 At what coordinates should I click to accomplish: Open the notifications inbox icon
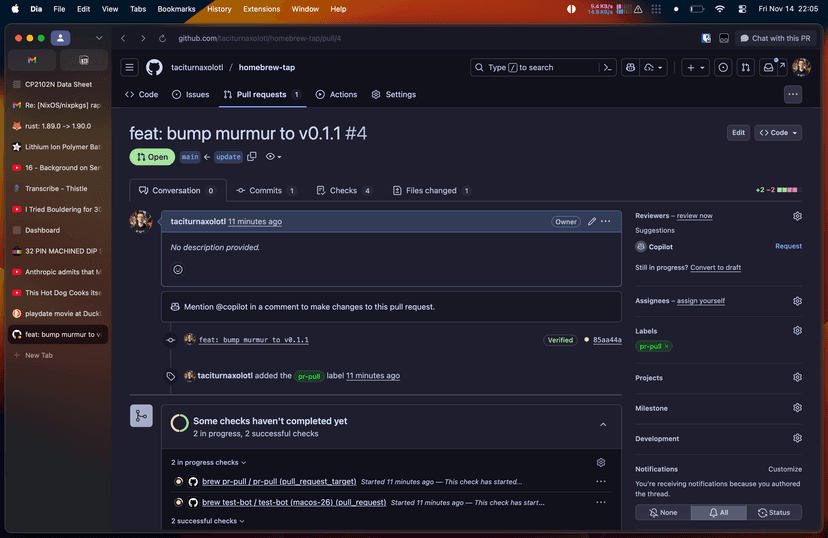pos(768,68)
